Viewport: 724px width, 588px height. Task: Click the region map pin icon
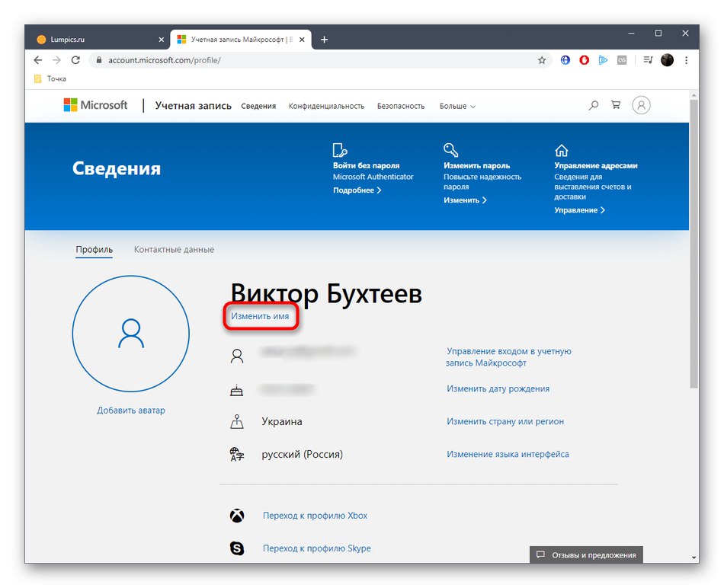pos(237,421)
